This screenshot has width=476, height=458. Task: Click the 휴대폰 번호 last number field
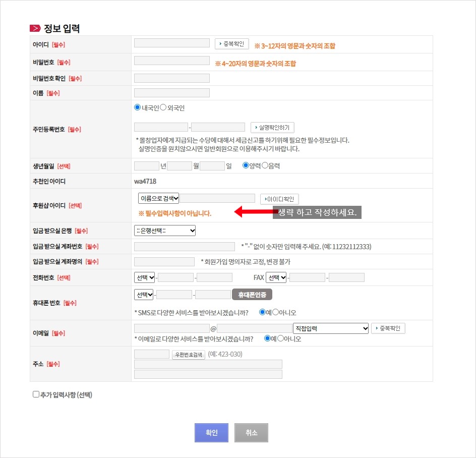(213, 295)
